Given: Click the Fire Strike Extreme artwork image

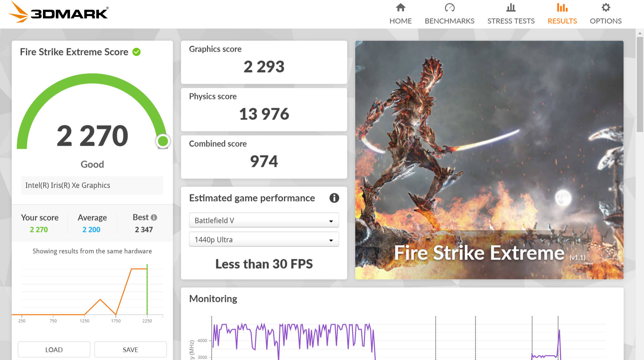Looking at the screenshot, I should 489,160.
